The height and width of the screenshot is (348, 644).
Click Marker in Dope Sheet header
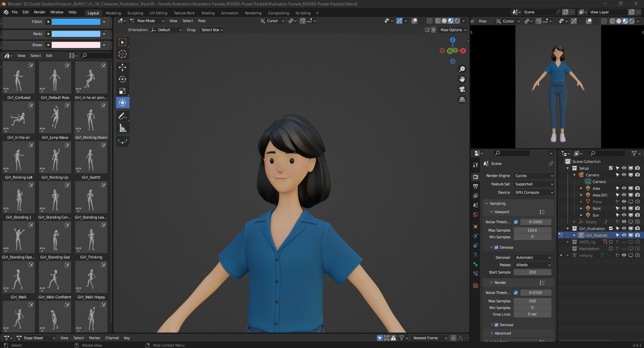[94, 338]
